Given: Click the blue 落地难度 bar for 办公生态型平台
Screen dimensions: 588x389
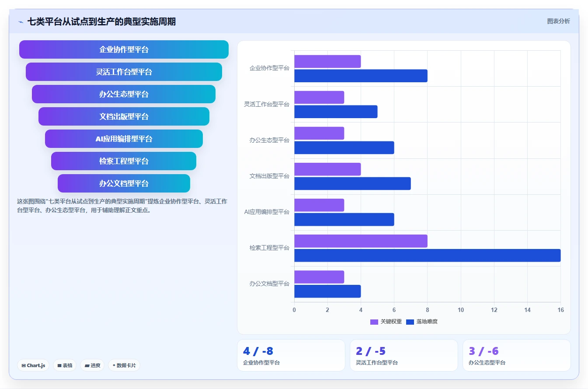Looking at the screenshot, I should (344, 147).
